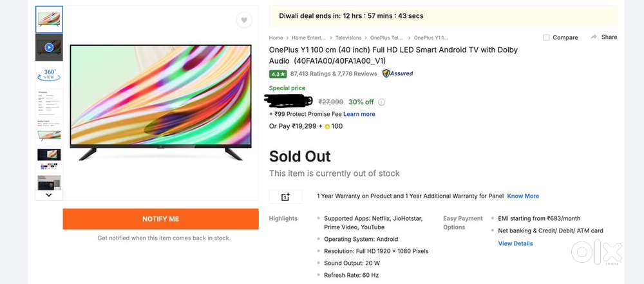
Task: Click the SuperCoin icon near 100
Action: [327, 126]
